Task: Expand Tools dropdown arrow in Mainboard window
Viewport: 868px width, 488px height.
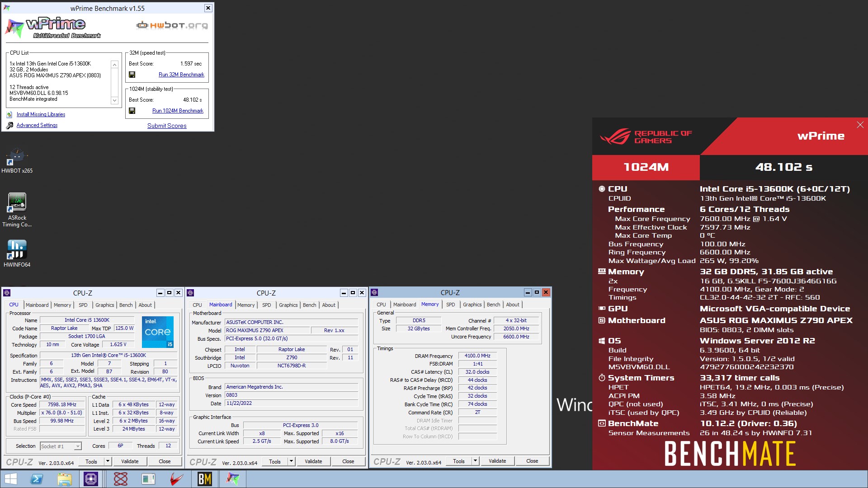Action: coord(291,461)
